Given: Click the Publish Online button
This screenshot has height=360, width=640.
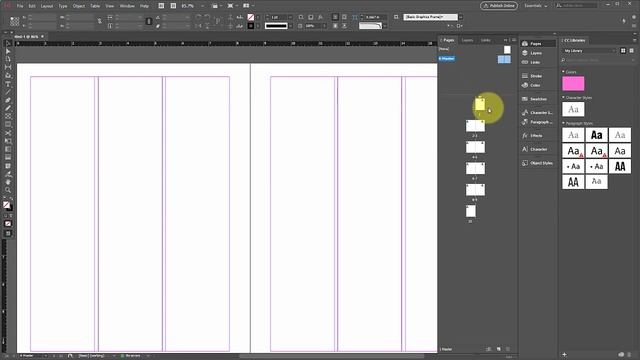Looking at the screenshot, I should pos(499,6).
